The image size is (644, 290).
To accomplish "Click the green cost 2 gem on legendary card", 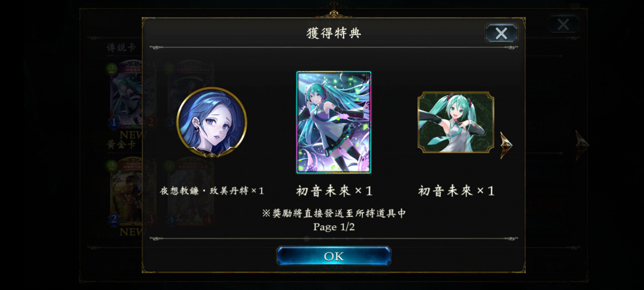I will (x=111, y=69).
